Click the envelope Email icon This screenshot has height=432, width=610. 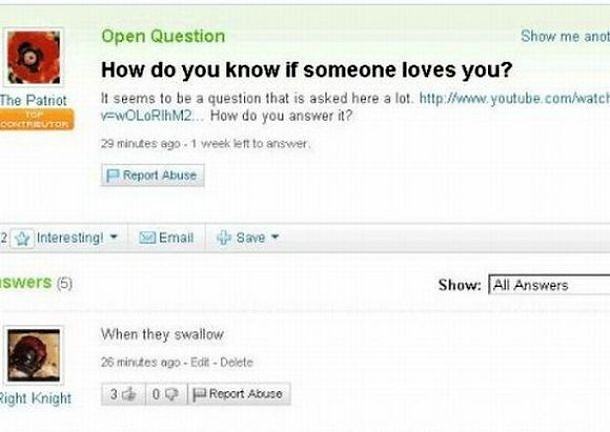147,237
